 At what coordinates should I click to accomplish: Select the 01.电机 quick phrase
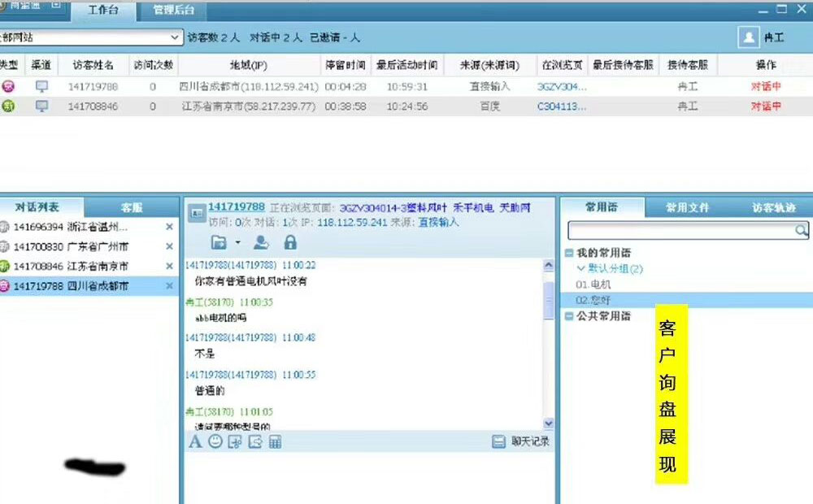point(593,285)
